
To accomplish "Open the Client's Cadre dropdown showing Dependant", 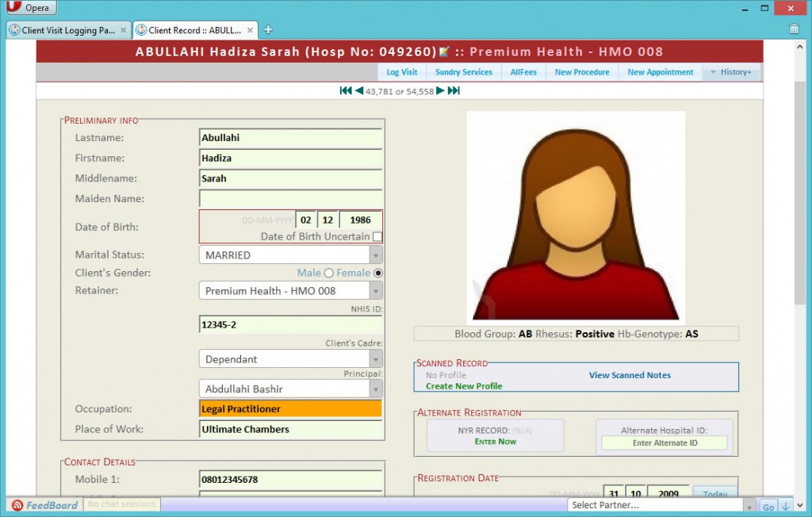I will tap(377, 358).
